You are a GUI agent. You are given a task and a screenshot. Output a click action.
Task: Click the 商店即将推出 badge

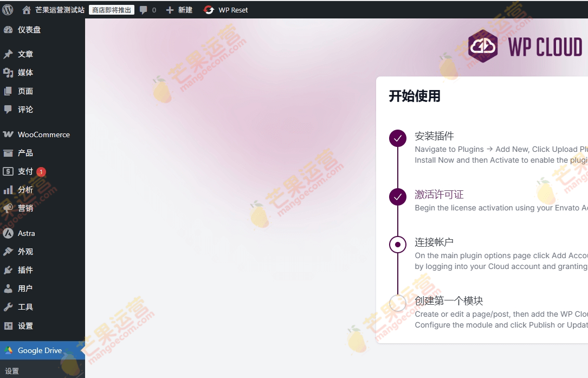click(112, 10)
